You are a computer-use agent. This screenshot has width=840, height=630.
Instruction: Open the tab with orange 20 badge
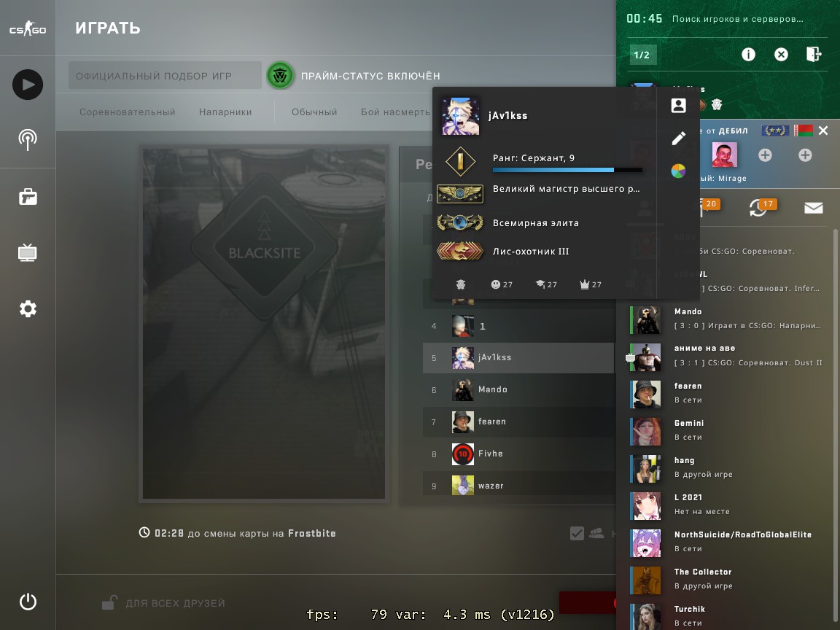pos(710,207)
